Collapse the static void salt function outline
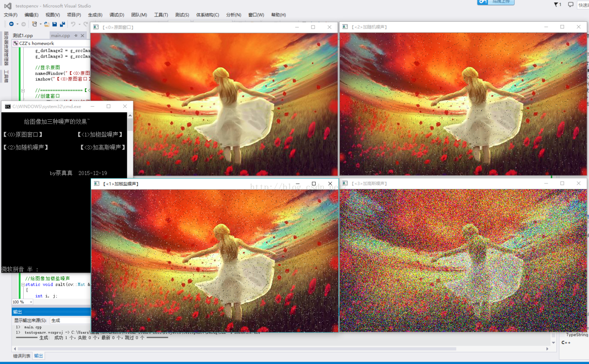589x364 pixels. pos(22,284)
